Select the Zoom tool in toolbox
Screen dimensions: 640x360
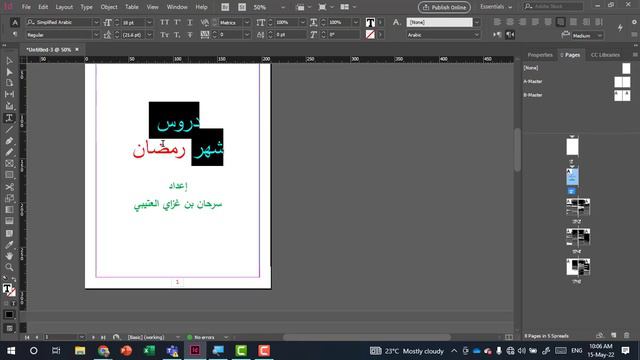9,267
